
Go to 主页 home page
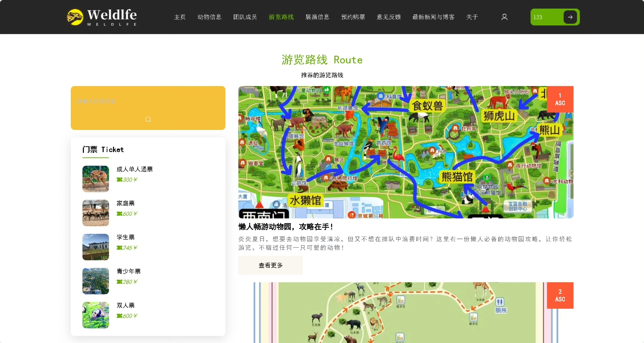[180, 17]
